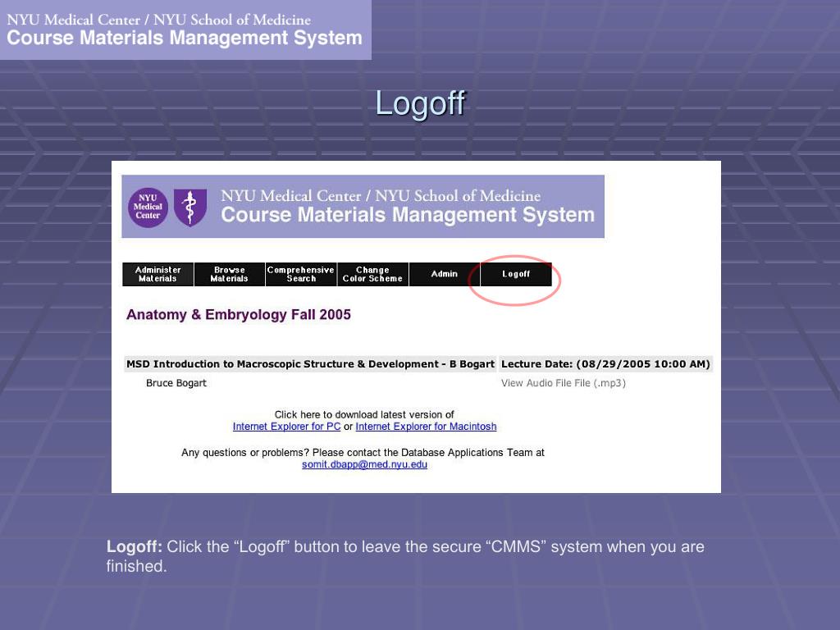The width and height of the screenshot is (840, 630).
Task: Click 'Any questions or problems?' contact text
Action: click(x=363, y=453)
